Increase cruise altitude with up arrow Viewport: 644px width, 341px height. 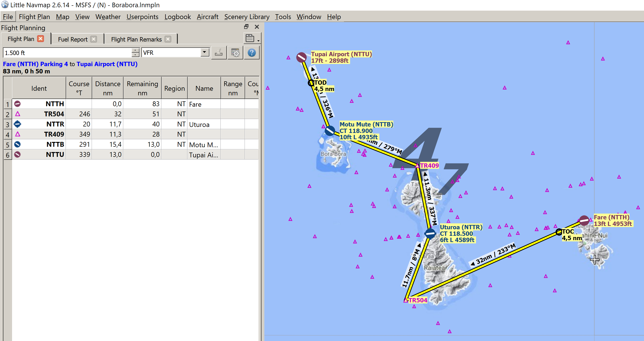pos(135,50)
